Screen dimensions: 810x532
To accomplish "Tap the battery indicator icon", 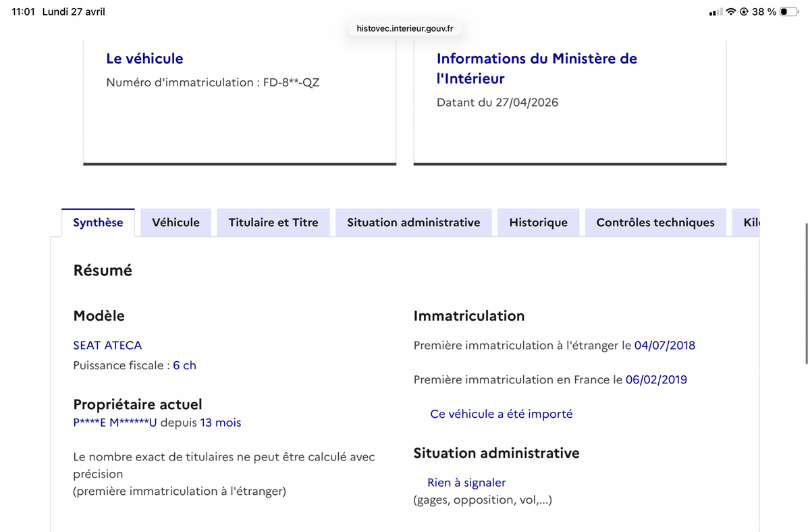I will tap(789, 11).
